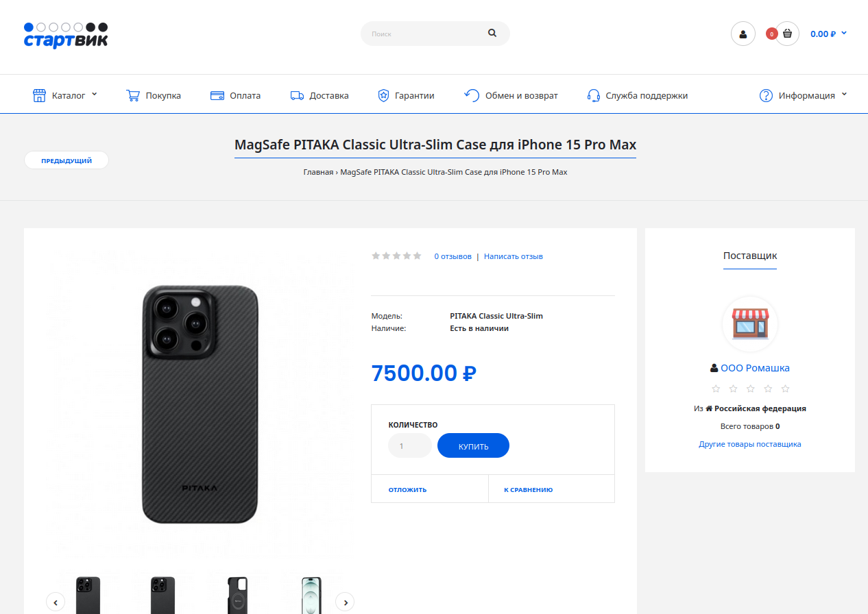Image resolution: width=868 pixels, height=614 pixels.
Task: Click the Startvik logo
Action: point(66,36)
